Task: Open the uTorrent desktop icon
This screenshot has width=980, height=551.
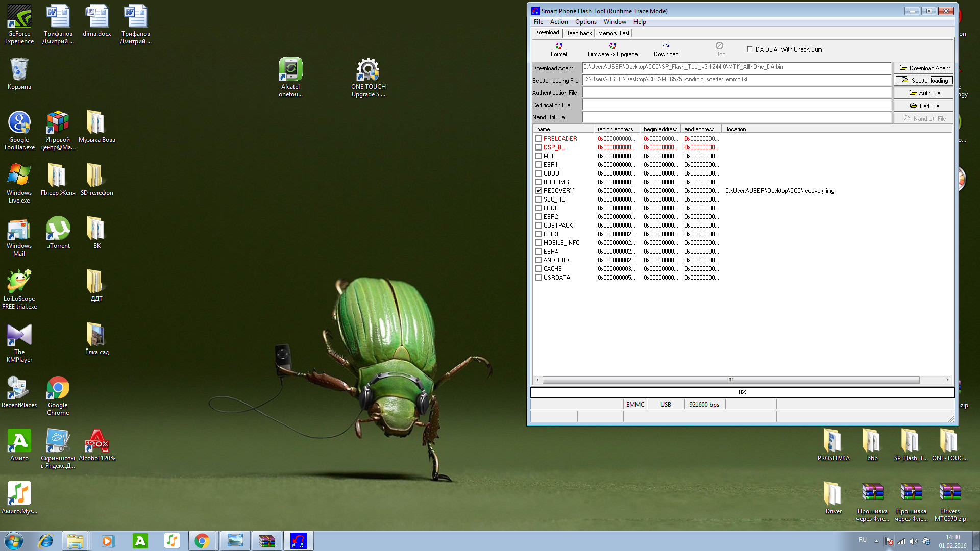Action: click(58, 229)
